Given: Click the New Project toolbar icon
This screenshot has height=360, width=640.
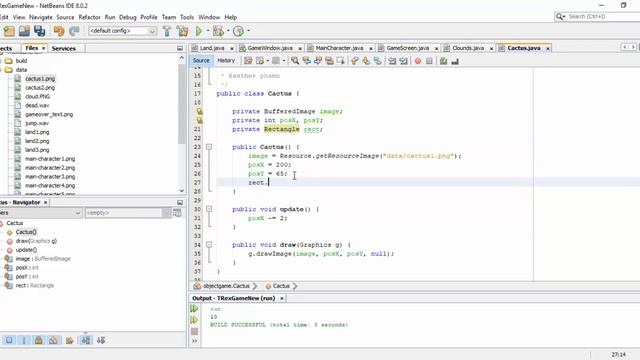Looking at the screenshot, I should point(9,31).
